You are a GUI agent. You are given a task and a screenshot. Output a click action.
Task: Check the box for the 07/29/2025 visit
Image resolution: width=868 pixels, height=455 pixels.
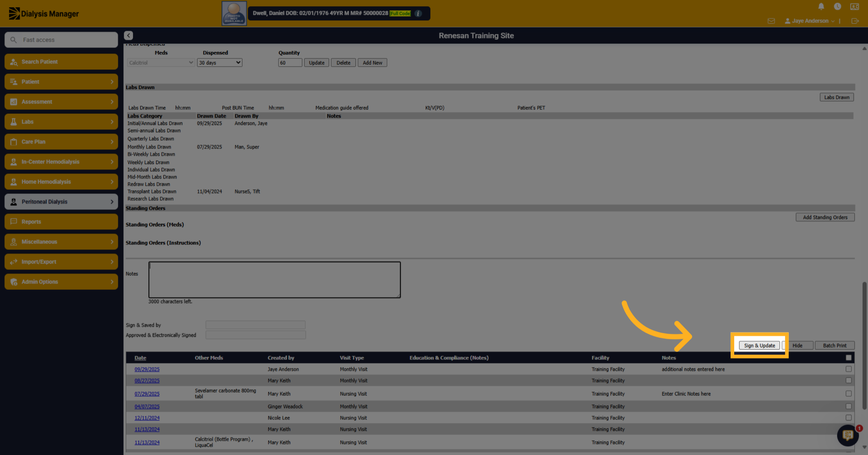pyautogui.click(x=848, y=393)
